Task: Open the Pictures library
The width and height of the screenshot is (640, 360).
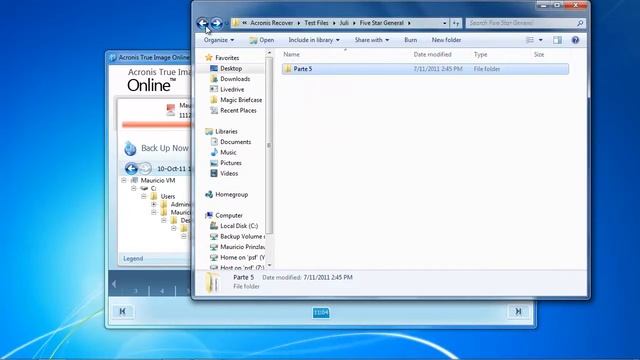Action: [231, 163]
